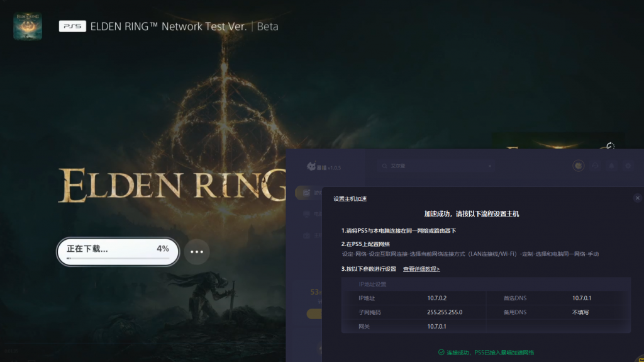Viewport: 644px width, 362px height.
Task: Click the 暴喵 cat logo in the accelerator
Action: (x=311, y=166)
